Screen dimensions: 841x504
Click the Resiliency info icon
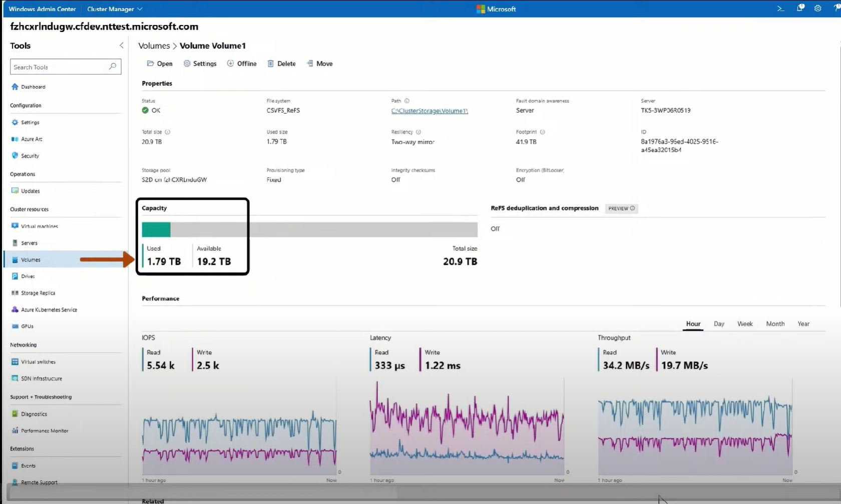click(418, 132)
